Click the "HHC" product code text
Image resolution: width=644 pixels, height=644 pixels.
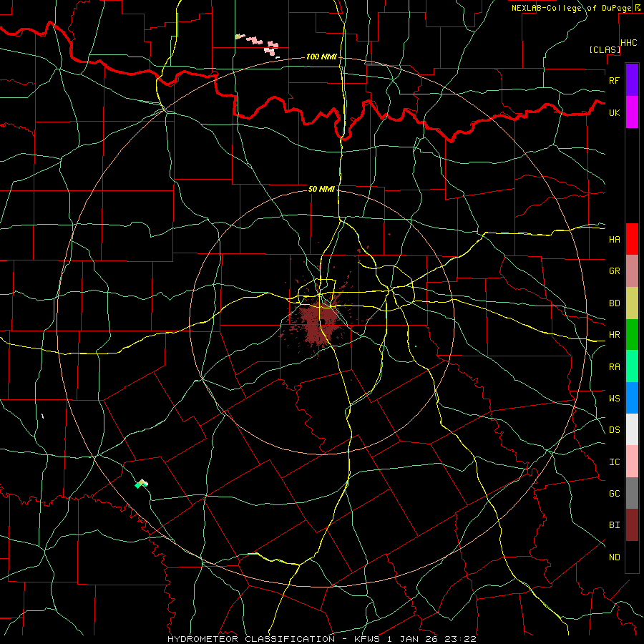[x=629, y=43]
